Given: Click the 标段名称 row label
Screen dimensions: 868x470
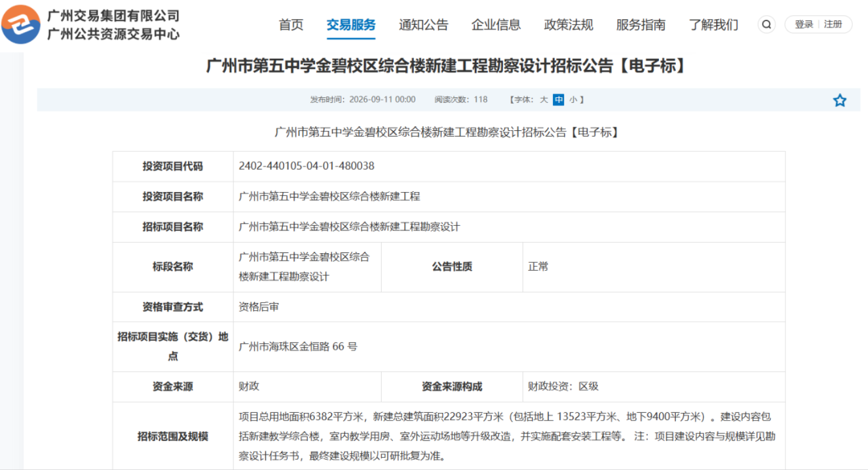Looking at the screenshot, I should tap(173, 267).
